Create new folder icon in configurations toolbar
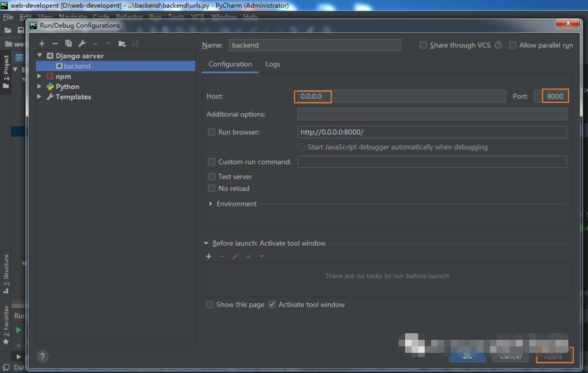 click(x=122, y=44)
